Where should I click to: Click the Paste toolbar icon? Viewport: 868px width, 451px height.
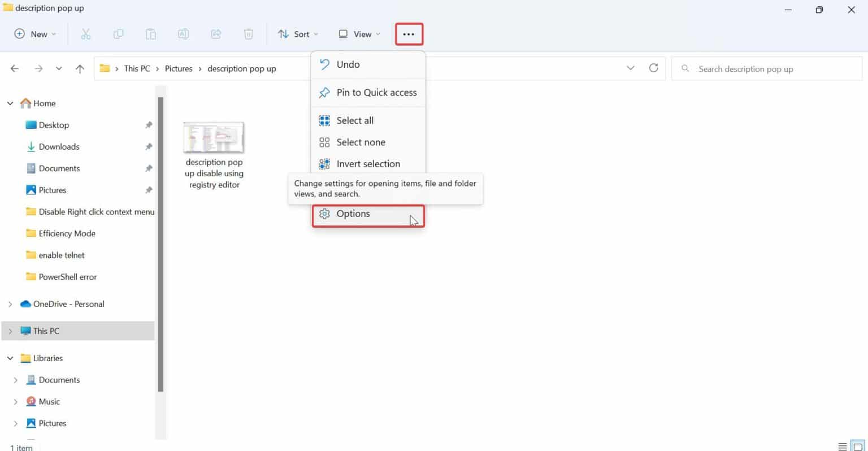(x=150, y=34)
